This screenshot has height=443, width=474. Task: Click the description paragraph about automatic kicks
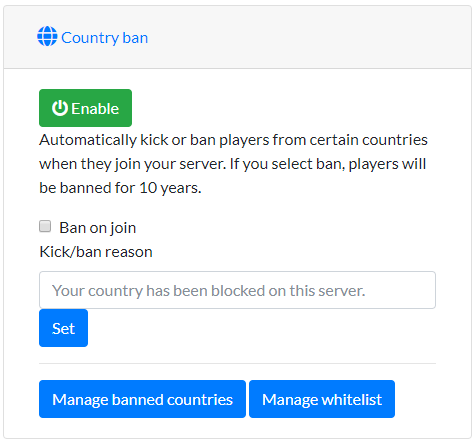(233, 164)
